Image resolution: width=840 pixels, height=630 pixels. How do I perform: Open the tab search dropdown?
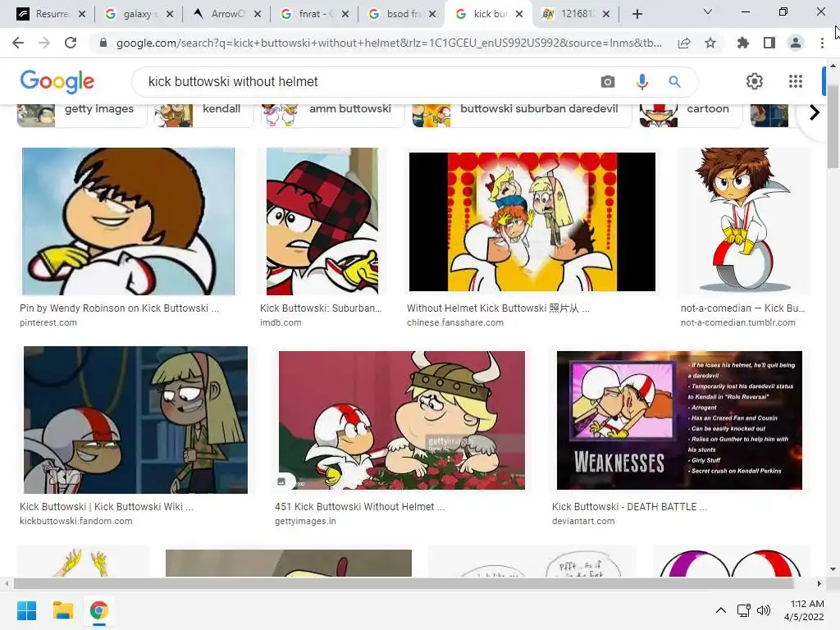[708, 11]
